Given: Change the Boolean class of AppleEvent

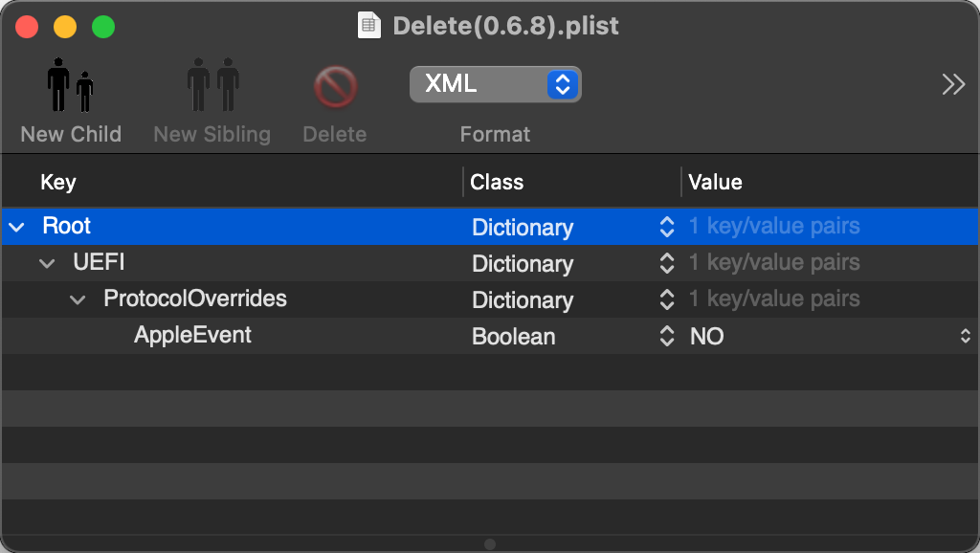Looking at the screenshot, I should (667, 336).
